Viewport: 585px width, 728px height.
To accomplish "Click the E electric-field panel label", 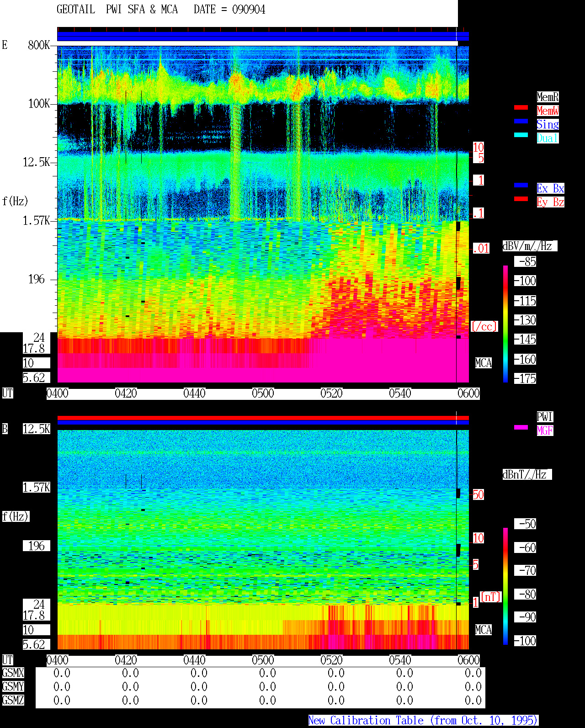I will (5, 45).
